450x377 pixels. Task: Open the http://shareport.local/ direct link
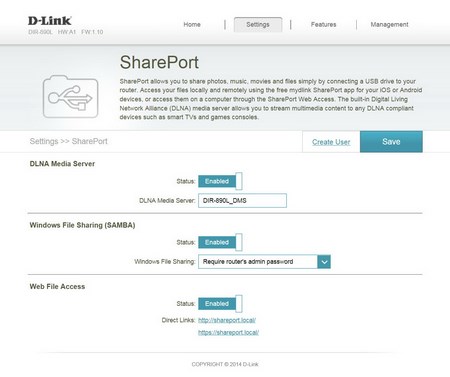coord(227,320)
